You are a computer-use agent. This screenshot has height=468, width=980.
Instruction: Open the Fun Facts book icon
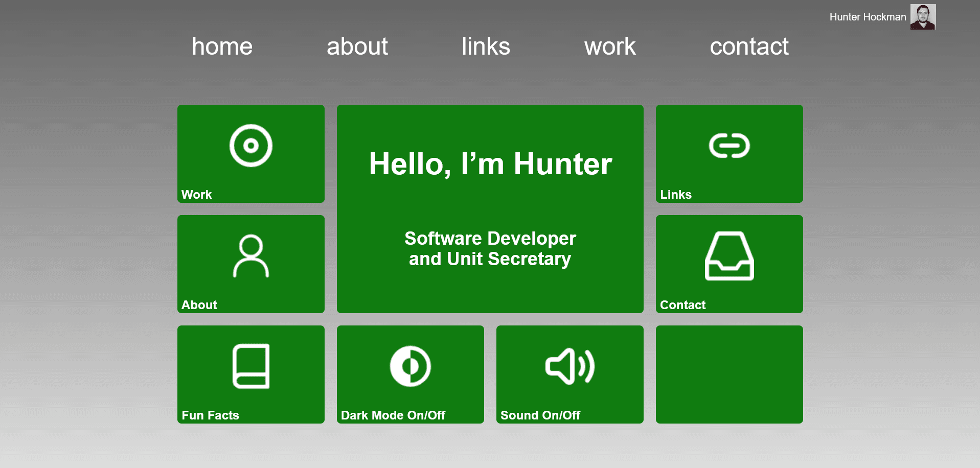point(251,366)
